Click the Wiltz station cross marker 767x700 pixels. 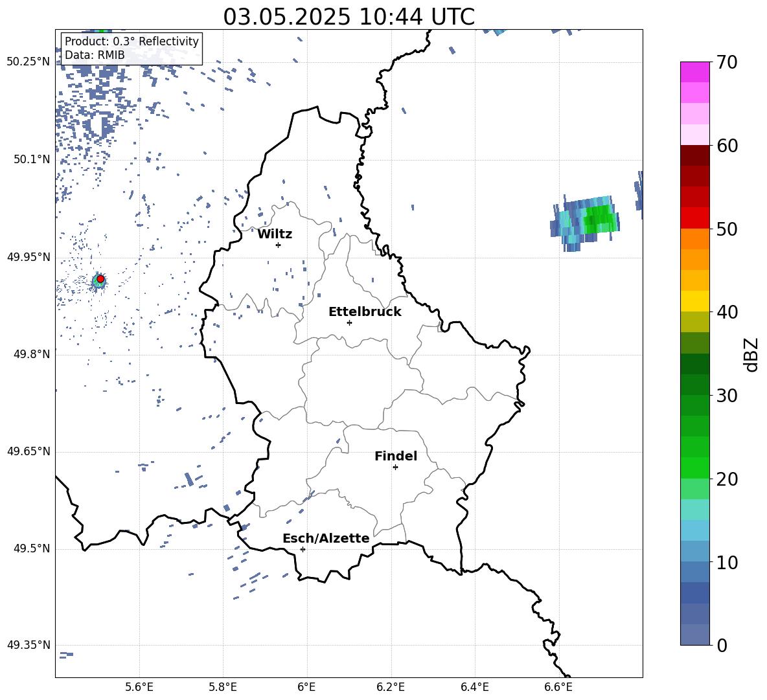tap(279, 245)
